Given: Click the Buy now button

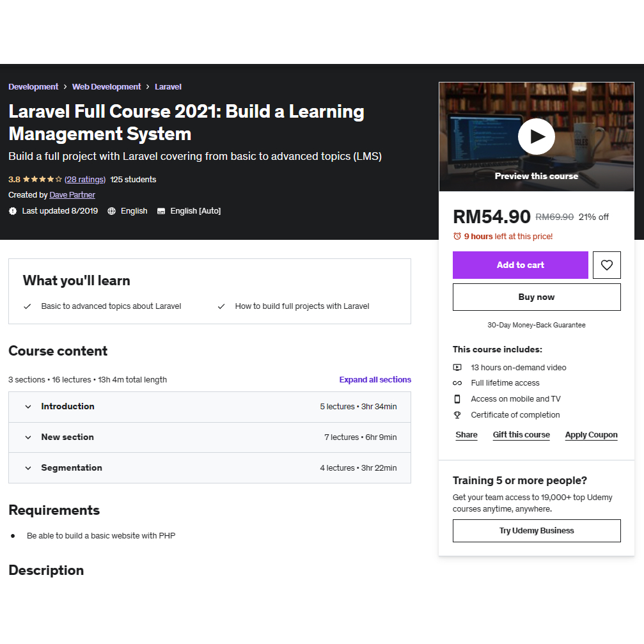Looking at the screenshot, I should coord(536,297).
